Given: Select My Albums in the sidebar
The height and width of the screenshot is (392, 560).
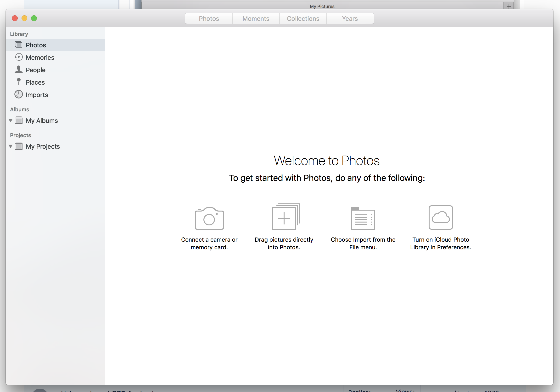Looking at the screenshot, I should 55,121.
